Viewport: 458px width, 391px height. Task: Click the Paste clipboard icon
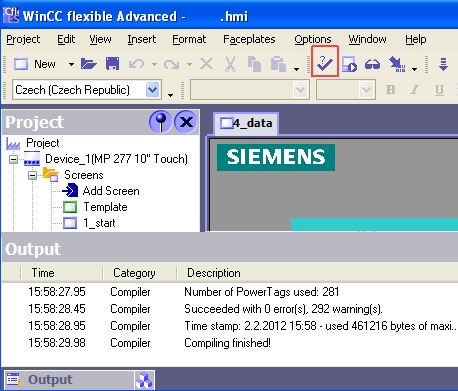pyautogui.click(x=278, y=64)
